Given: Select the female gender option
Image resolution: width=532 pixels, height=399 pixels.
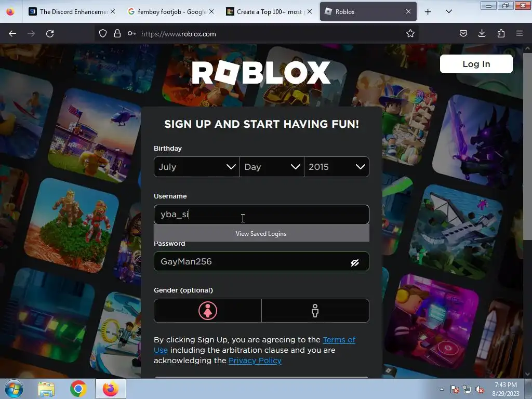Looking at the screenshot, I should [208, 311].
